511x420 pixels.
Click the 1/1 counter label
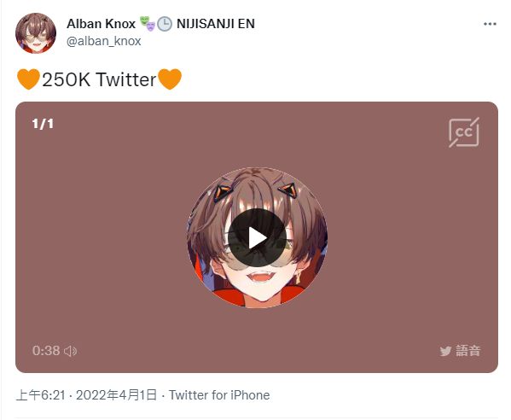[43, 124]
